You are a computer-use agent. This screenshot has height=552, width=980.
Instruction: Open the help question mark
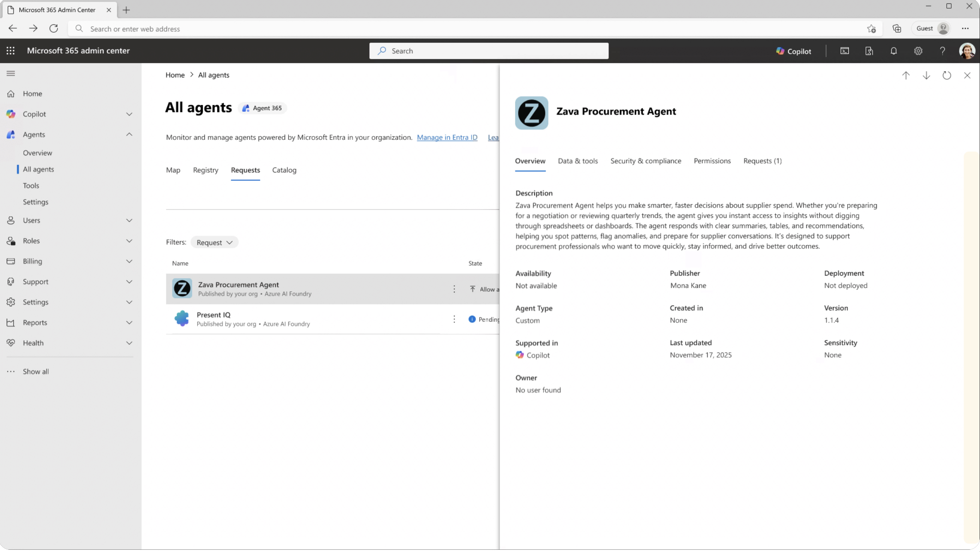[x=942, y=51]
